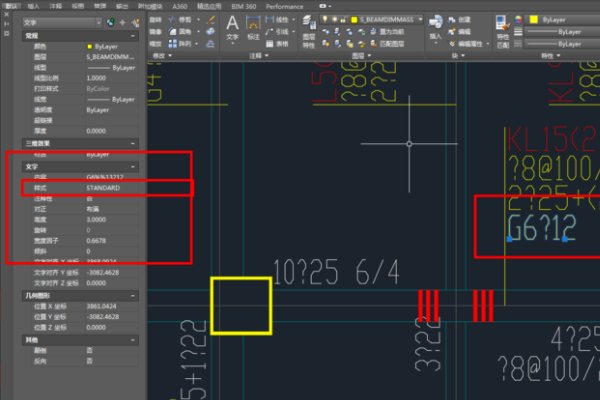Click select objects icon in properties palette
600x400 pixels.
pos(122,23)
